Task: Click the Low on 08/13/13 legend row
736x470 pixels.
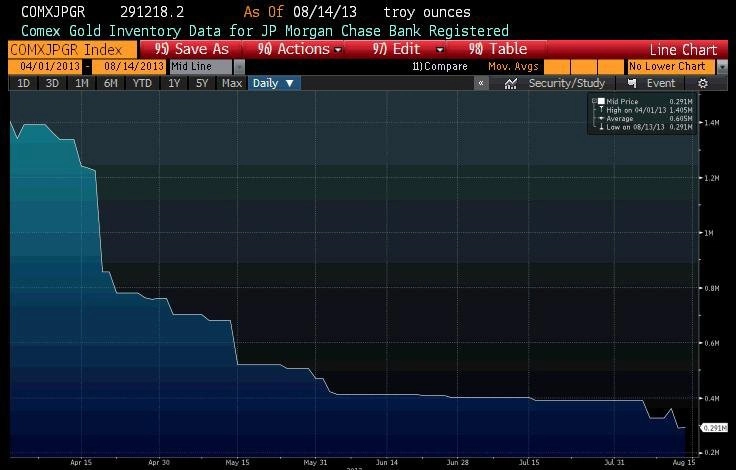Action: 645,127
